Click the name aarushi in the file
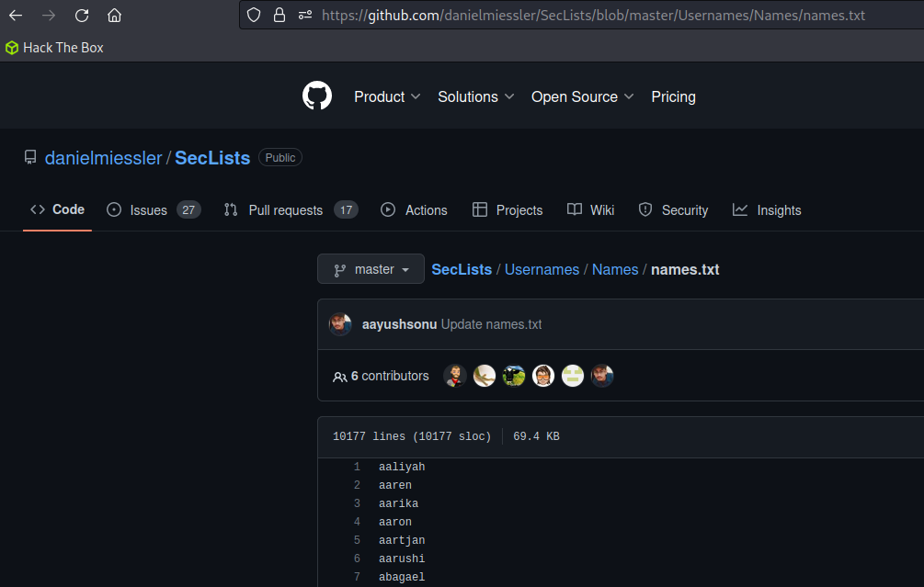The width and height of the screenshot is (924, 587). [x=402, y=559]
